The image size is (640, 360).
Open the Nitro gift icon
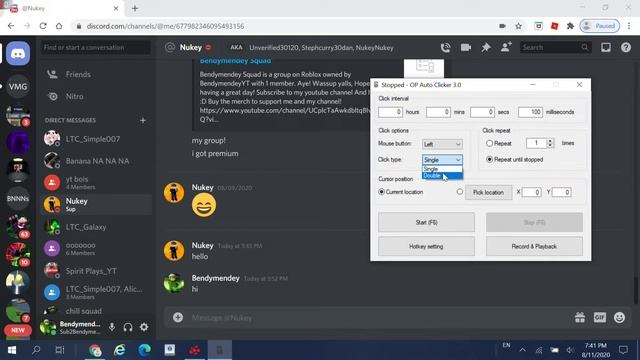580,317
